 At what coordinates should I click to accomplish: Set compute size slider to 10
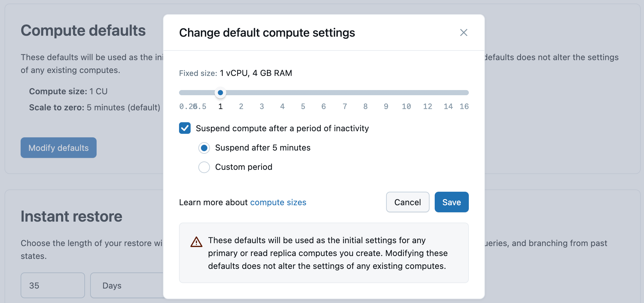(x=406, y=93)
